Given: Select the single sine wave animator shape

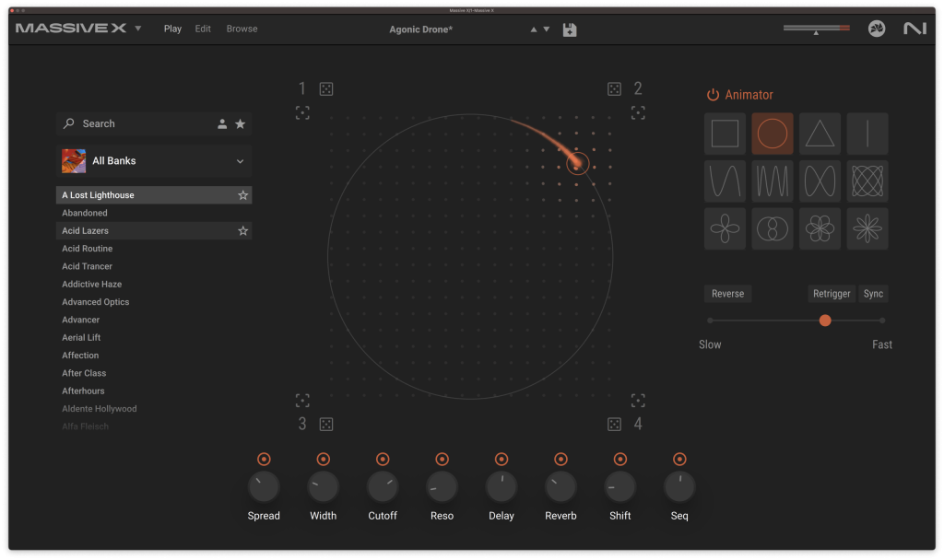Looking at the screenshot, I should 725,181.
